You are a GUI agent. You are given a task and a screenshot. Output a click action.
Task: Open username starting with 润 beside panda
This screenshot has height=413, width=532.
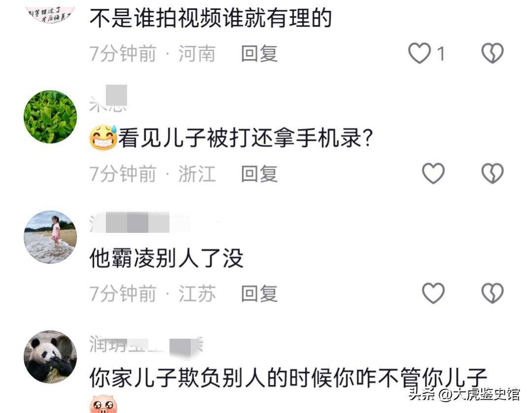coord(146,346)
